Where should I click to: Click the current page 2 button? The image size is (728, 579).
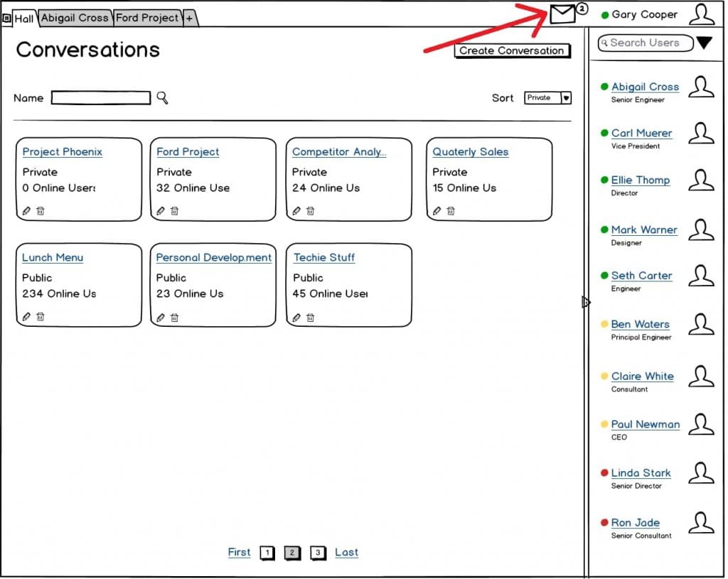(292, 553)
